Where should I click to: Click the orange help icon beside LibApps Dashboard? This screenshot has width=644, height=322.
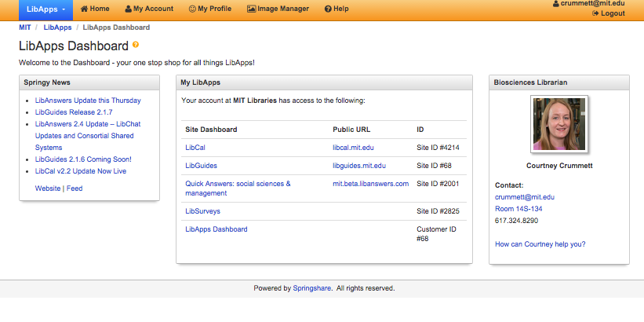click(x=136, y=45)
